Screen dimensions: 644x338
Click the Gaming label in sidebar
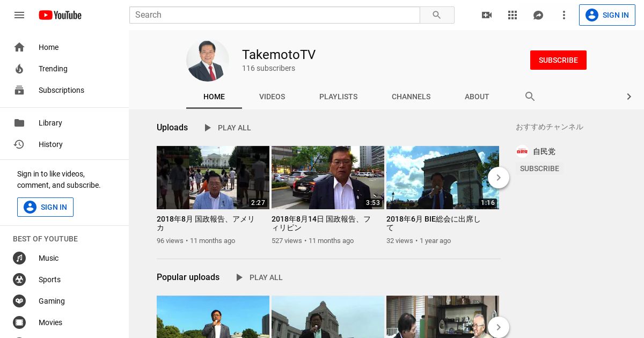coord(52,301)
